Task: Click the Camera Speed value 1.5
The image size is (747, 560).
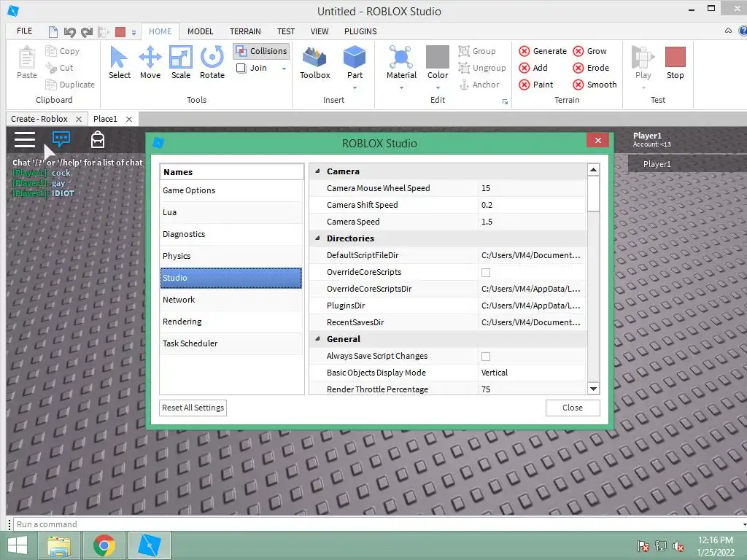Action: click(532, 222)
